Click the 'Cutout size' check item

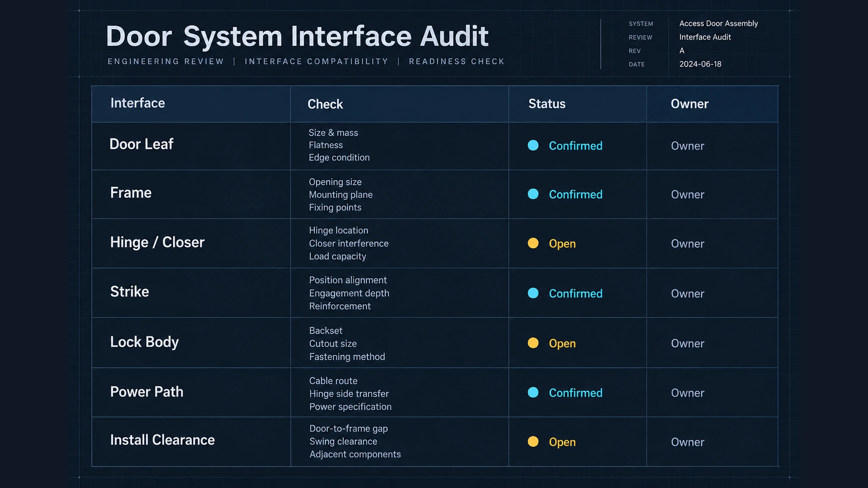point(333,344)
